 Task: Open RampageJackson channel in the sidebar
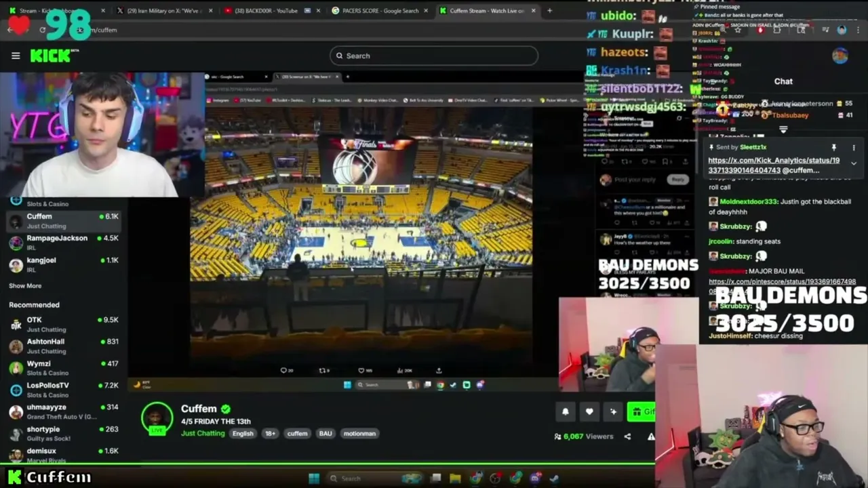click(x=64, y=243)
